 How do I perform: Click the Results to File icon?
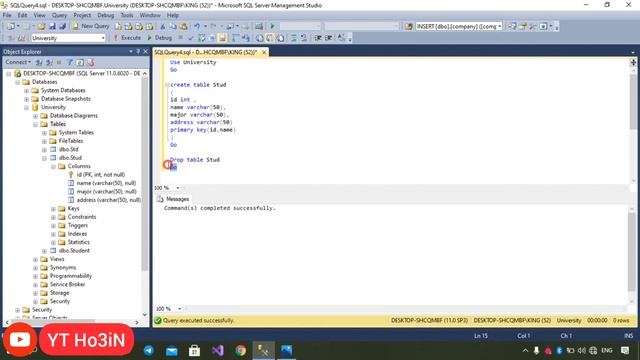280,38
